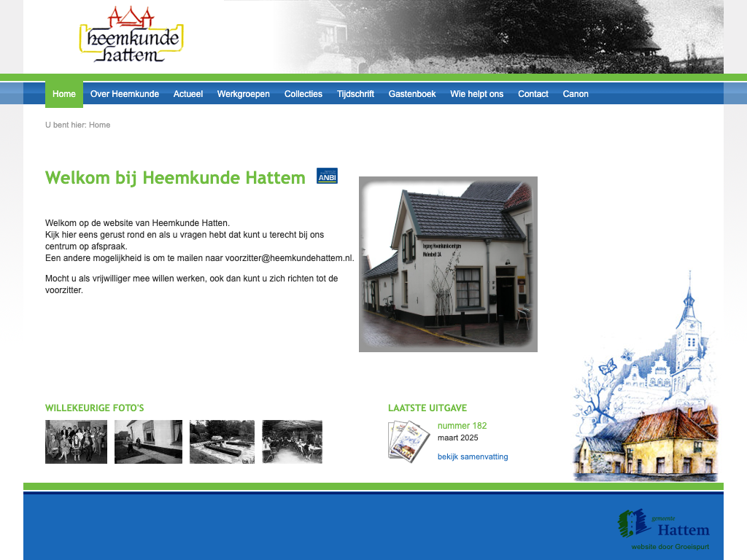Open the garden pond photo thumbnail
The image size is (747, 560).
tap(222, 441)
